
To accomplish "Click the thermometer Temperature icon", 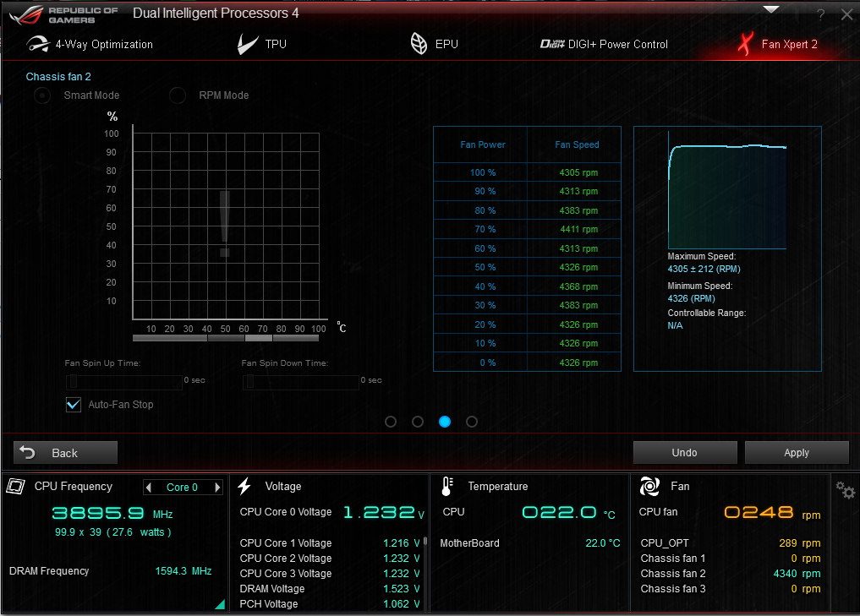I will pyautogui.click(x=447, y=486).
